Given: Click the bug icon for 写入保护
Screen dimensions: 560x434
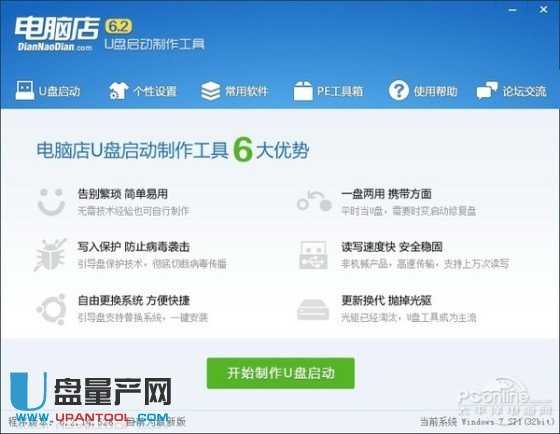Looking at the screenshot, I should click(50, 255).
